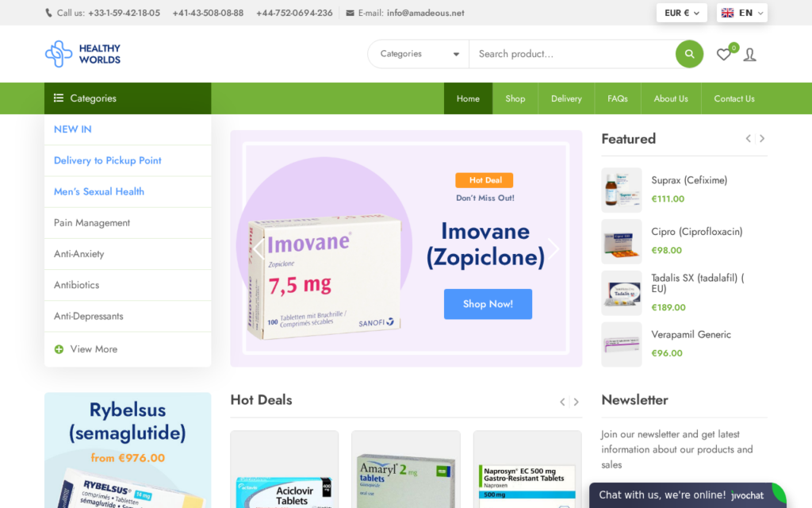
Task: Open Anti-Anxiety category
Action: click(x=79, y=254)
